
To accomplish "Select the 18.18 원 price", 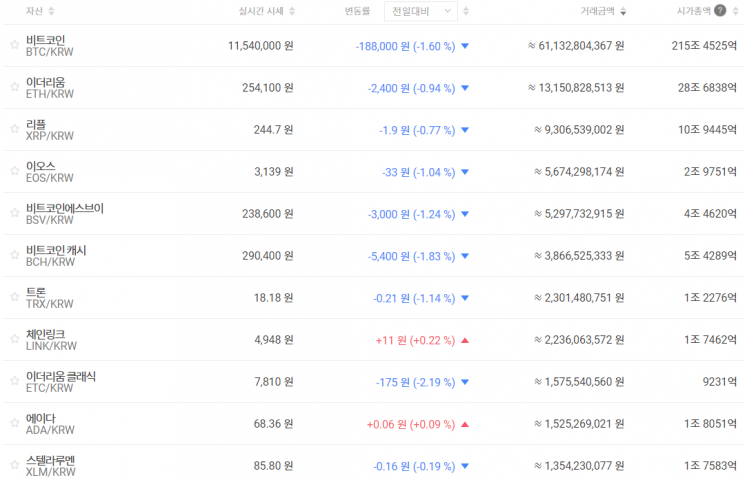I will [274, 298].
